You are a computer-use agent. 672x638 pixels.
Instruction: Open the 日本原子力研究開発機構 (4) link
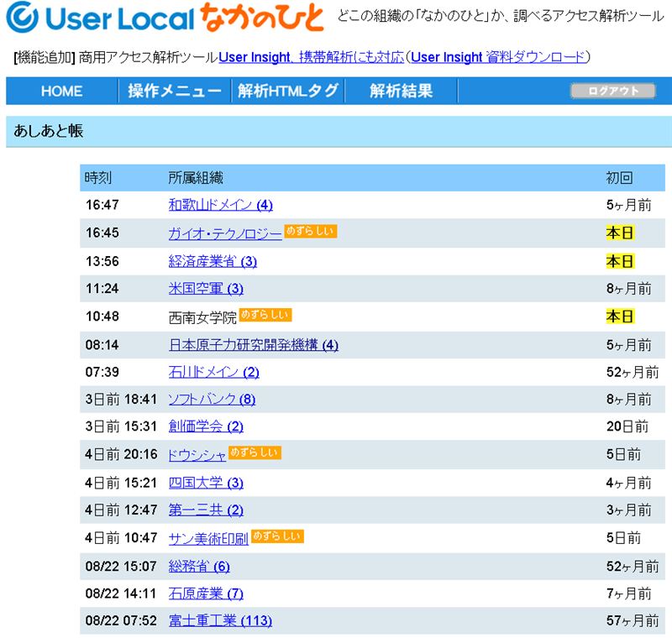click(254, 345)
